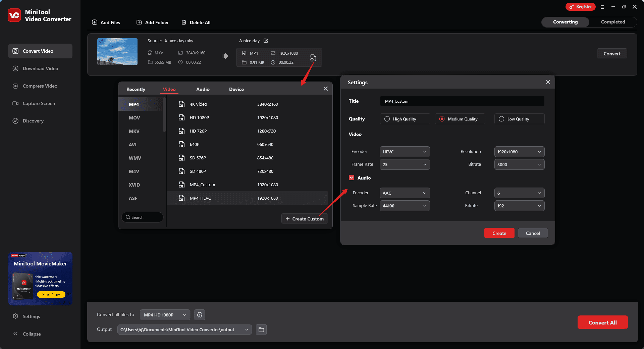Switch to the Converting tab
Image resolution: width=644 pixels, height=349 pixels.
coord(566,22)
